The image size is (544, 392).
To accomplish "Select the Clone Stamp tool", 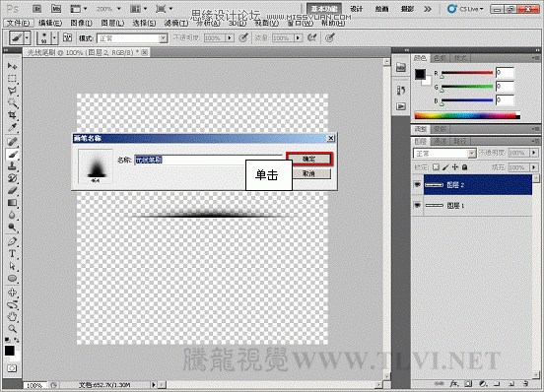I will [x=12, y=166].
